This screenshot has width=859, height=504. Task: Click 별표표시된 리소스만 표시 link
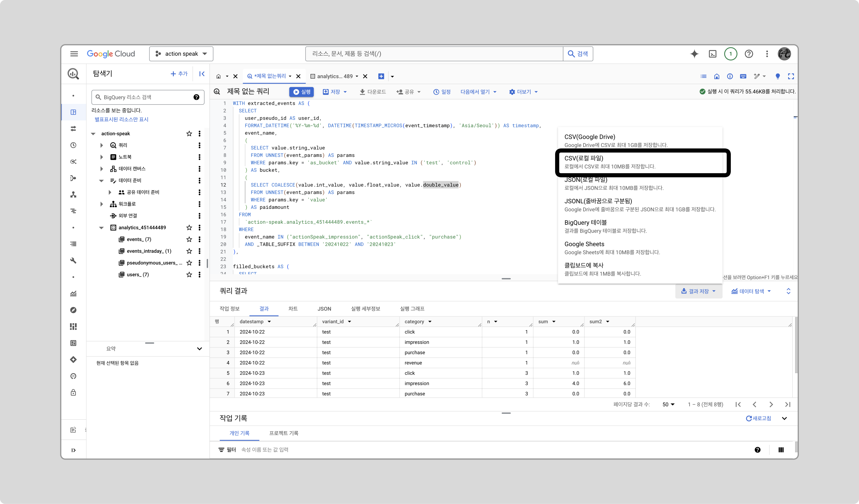point(121,119)
